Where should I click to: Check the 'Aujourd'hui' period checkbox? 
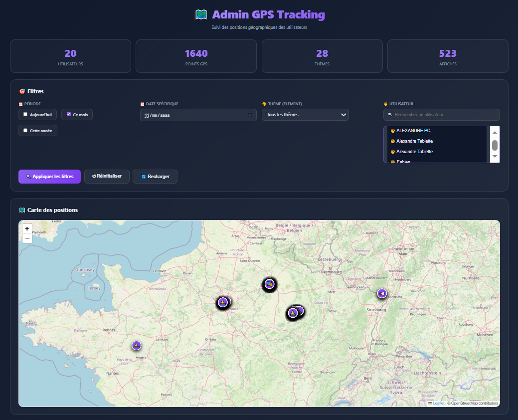[x=24, y=114]
